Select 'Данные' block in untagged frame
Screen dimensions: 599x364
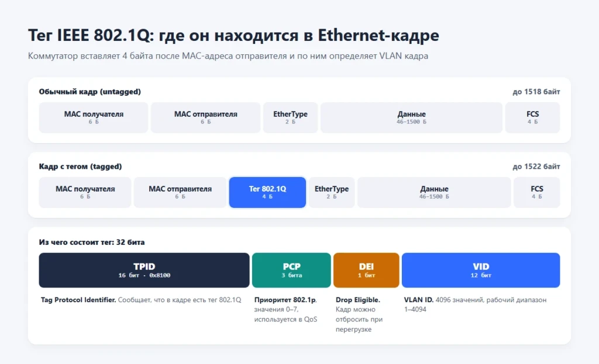411,117
